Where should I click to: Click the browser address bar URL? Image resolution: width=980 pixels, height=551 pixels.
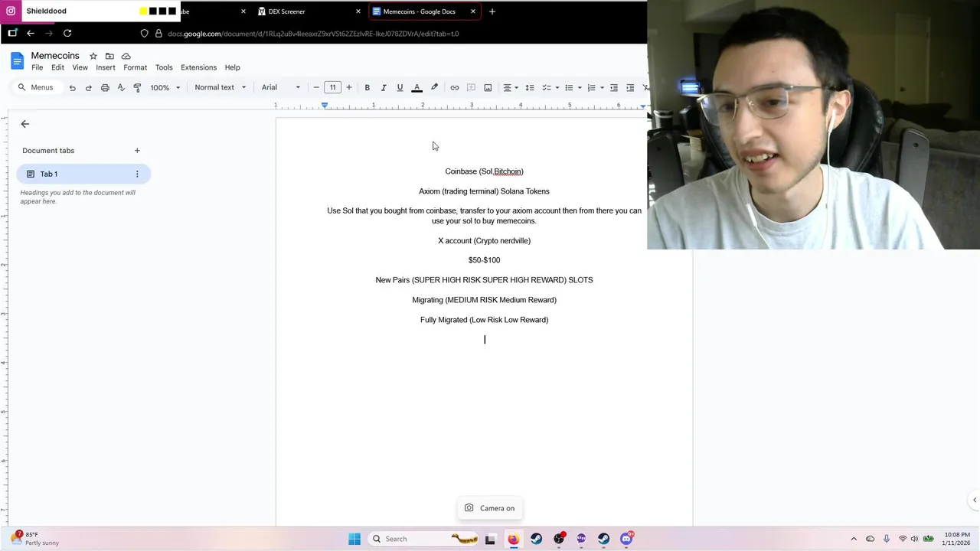tap(313, 34)
